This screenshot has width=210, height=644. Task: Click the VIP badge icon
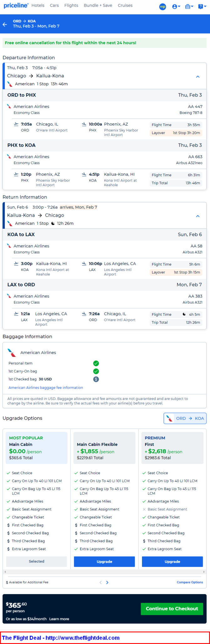point(163,7)
